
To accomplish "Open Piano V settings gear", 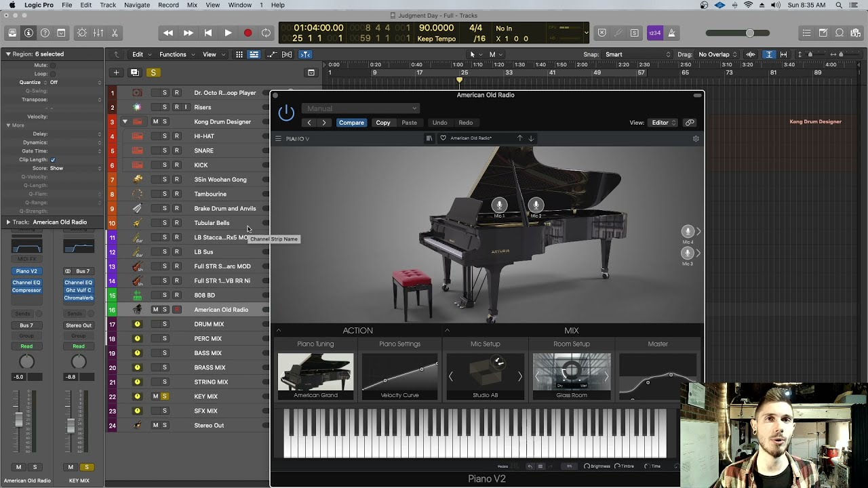I will click(x=696, y=138).
